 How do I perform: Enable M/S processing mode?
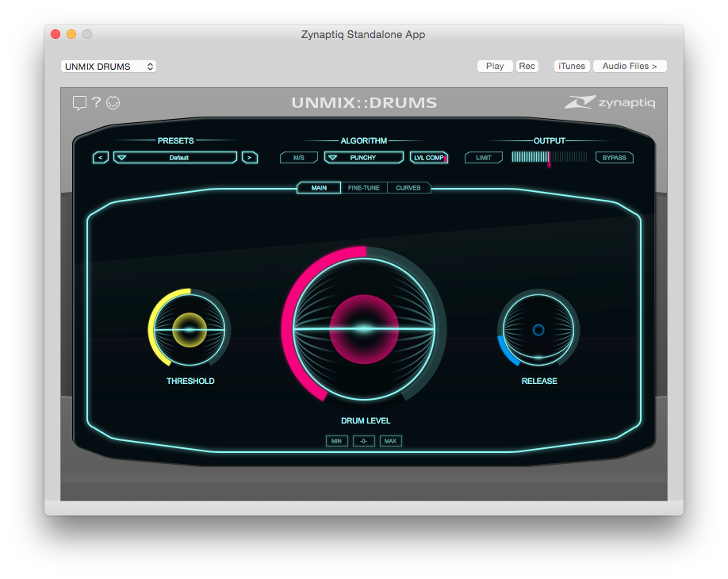298,157
